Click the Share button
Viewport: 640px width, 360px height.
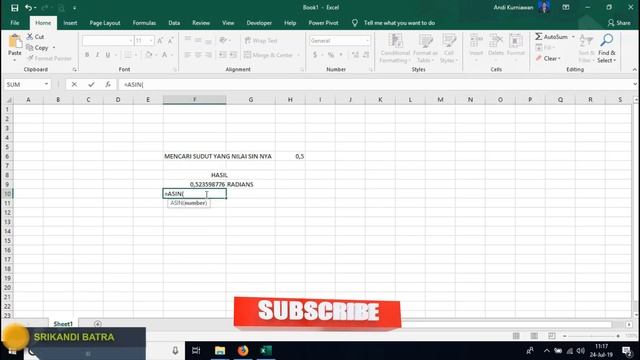[x=619, y=23]
